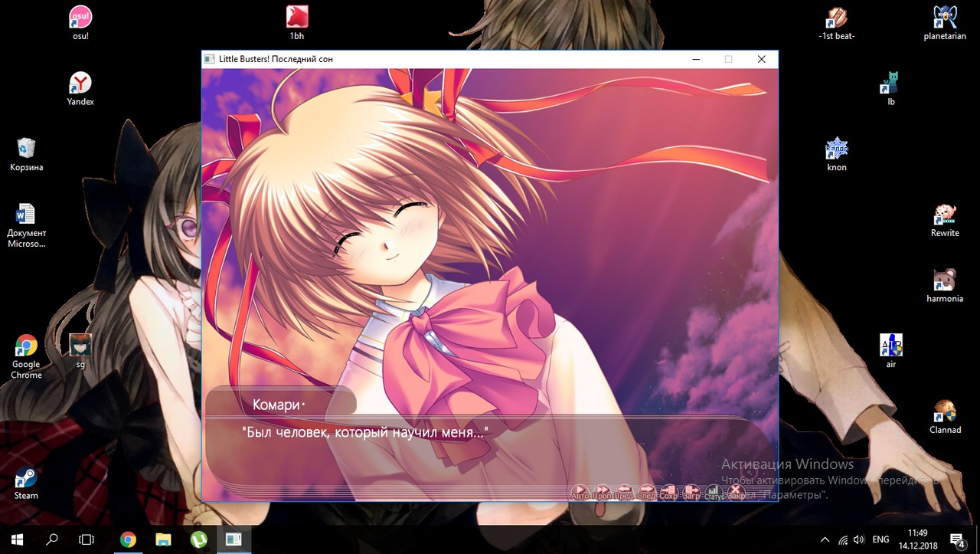
Task: Select the Clannad desktop icon
Action: 945,416
